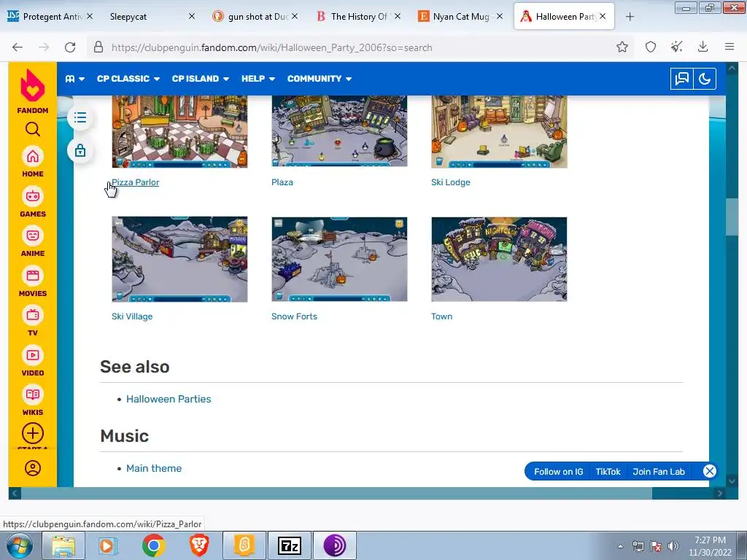Open the volume speaker tray icon

(673, 546)
